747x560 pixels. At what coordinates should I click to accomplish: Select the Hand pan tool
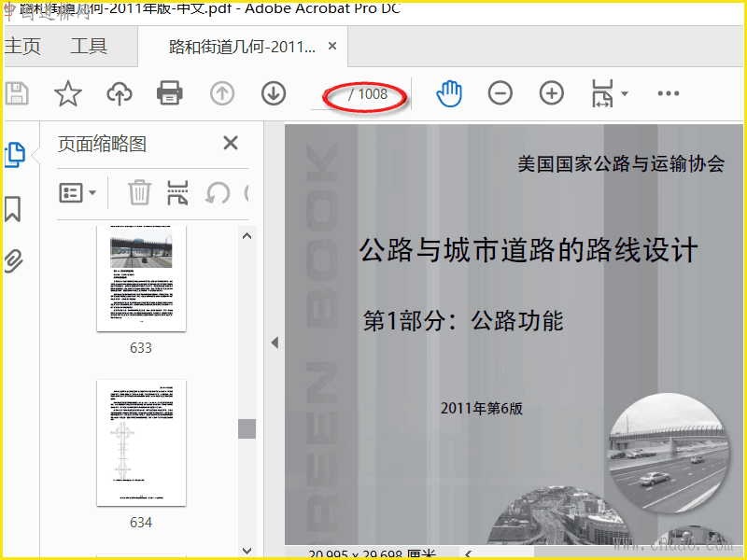[449, 93]
